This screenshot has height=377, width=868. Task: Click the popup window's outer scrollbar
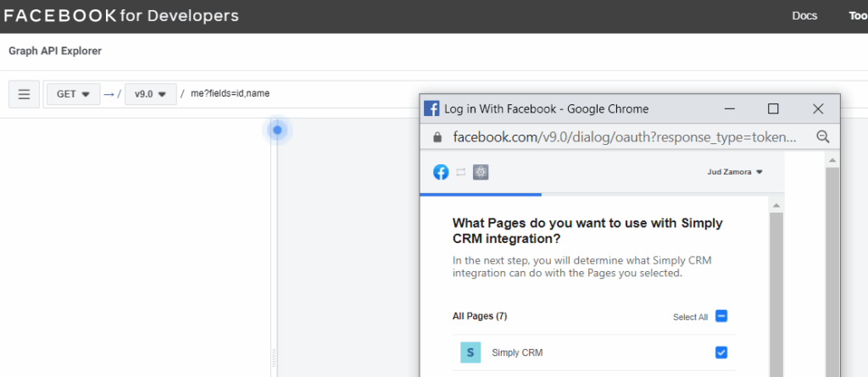click(x=832, y=266)
